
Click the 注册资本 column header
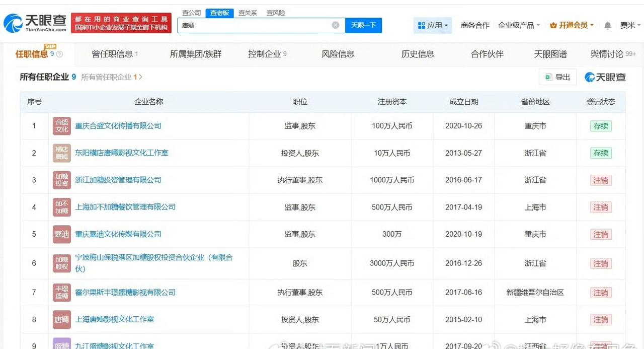pos(392,102)
